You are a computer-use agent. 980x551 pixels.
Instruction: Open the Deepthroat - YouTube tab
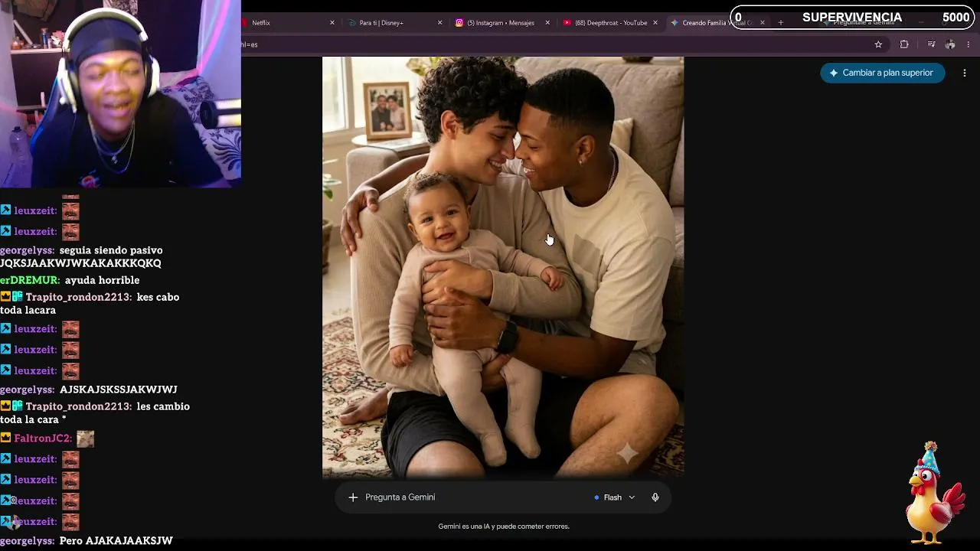pyautogui.click(x=609, y=23)
